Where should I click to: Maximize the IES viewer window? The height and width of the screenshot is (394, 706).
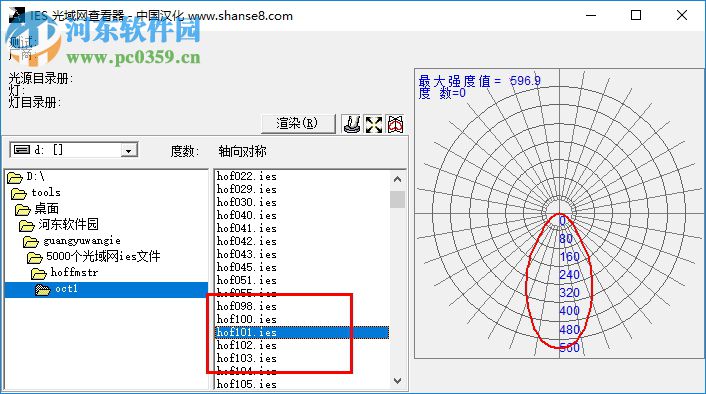636,15
